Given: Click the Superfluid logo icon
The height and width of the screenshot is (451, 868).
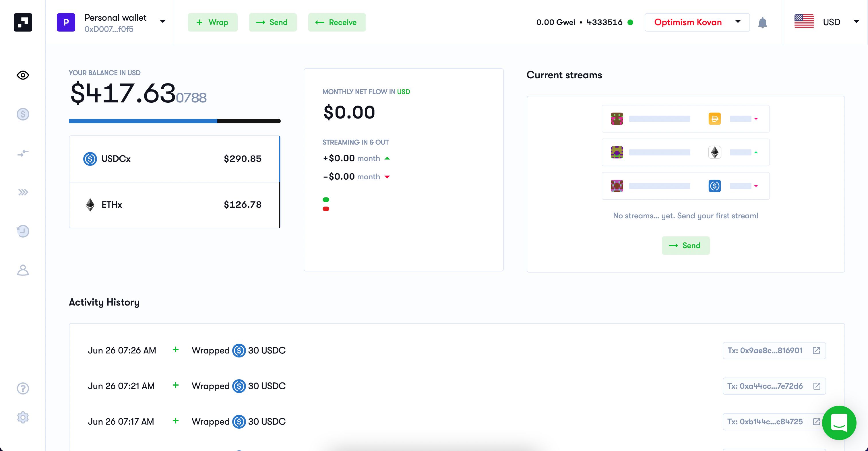Looking at the screenshot, I should (23, 22).
